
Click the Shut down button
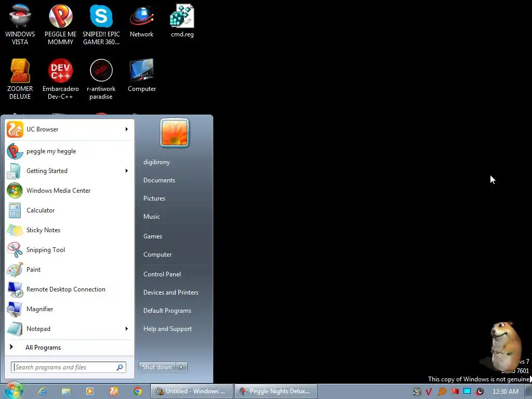tap(157, 367)
